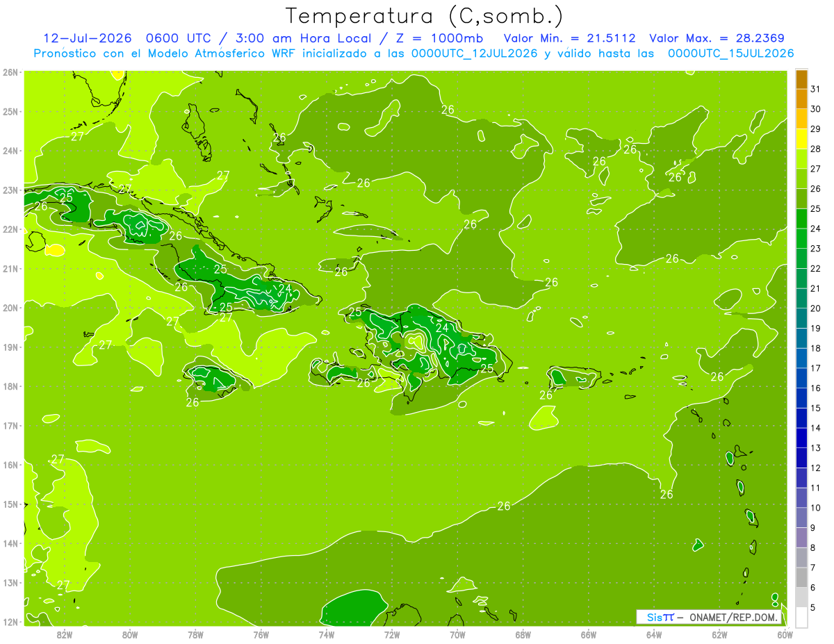This screenshot has height=644, width=834.
Task: Click the "18N" latitude axis label
Action: 10,386
